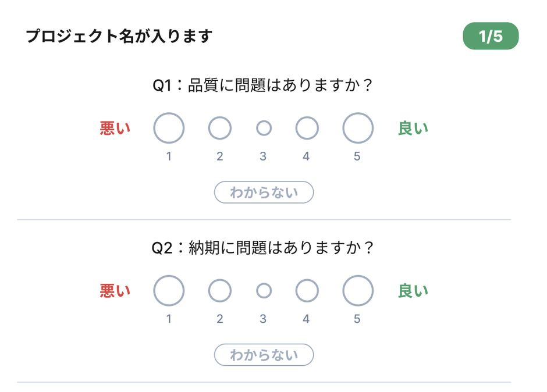This screenshot has width=547, height=392.
Task: Select rating 3 for Q1 quality question
Action: pos(263,128)
